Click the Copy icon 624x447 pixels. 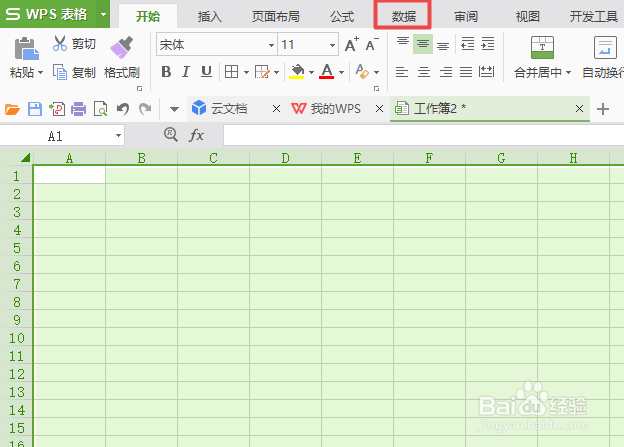click(60, 72)
